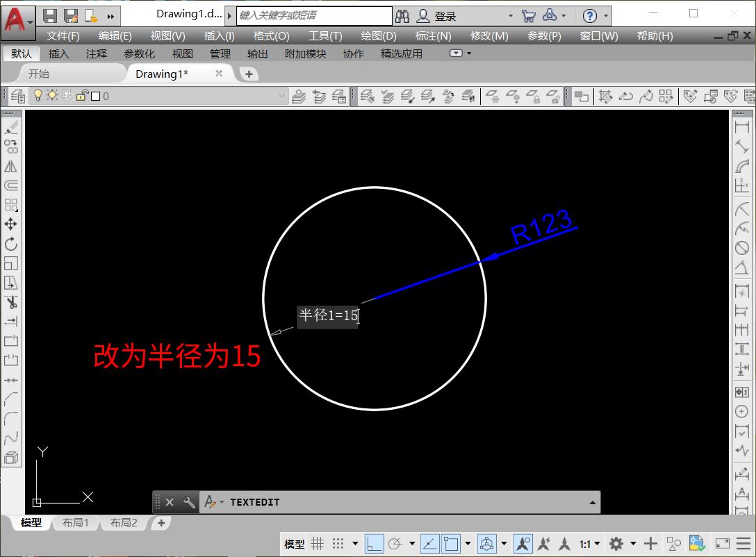Open the 标注(N) menu
This screenshot has width=756, height=557.
[433, 36]
